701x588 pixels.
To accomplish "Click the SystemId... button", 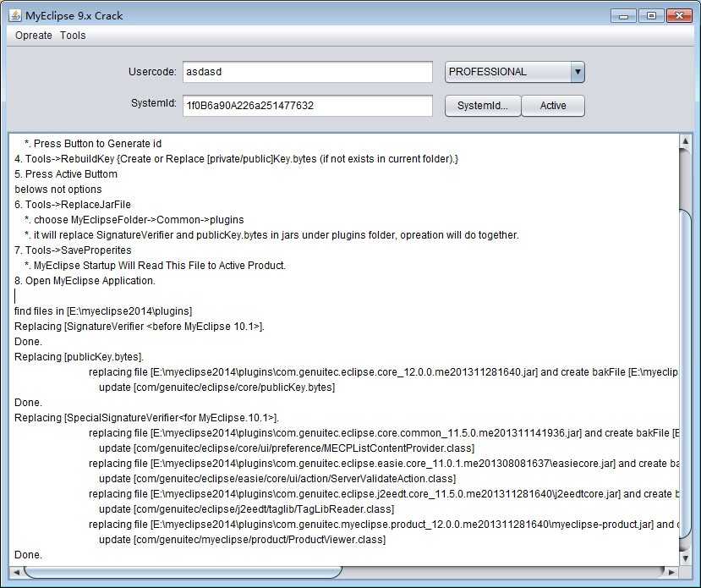I will tap(483, 106).
